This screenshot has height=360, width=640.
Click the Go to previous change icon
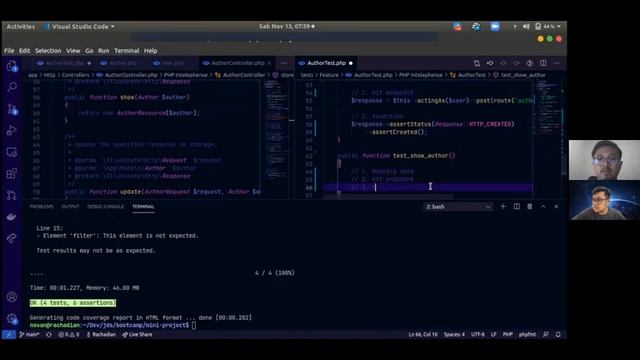tap(490, 63)
